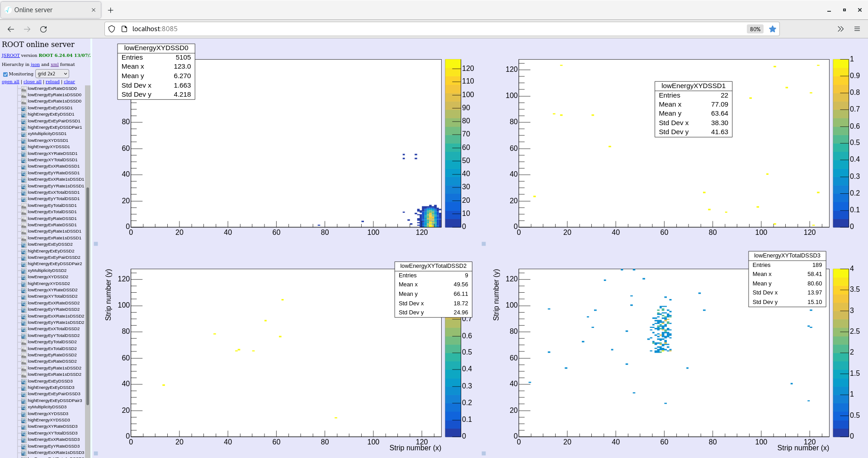The image size is (868, 458).
Task: Click the highEnergyXYDSSD3 histogram icon in tree
Action: coord(24,420)
